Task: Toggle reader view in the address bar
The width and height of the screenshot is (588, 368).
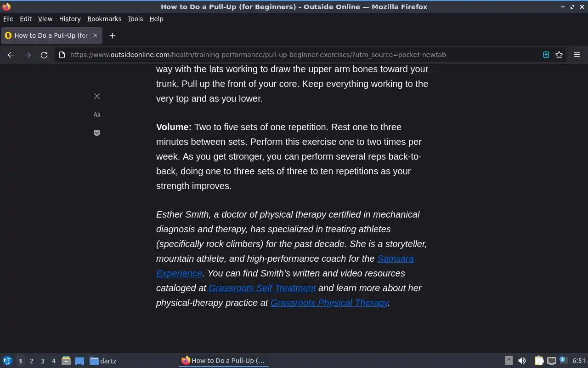Action: coord(546,55)
